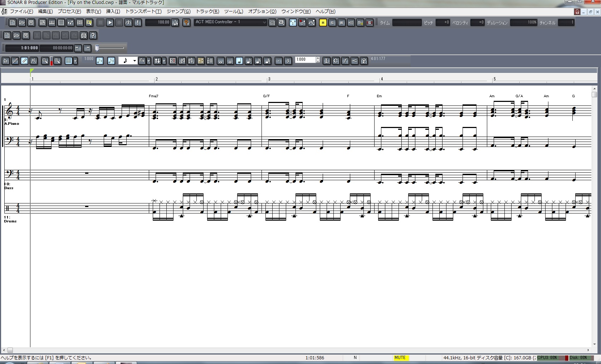Open Pick Tracks dropdown arrow
The width and height of the screenshot is (601, 364).
164,61
